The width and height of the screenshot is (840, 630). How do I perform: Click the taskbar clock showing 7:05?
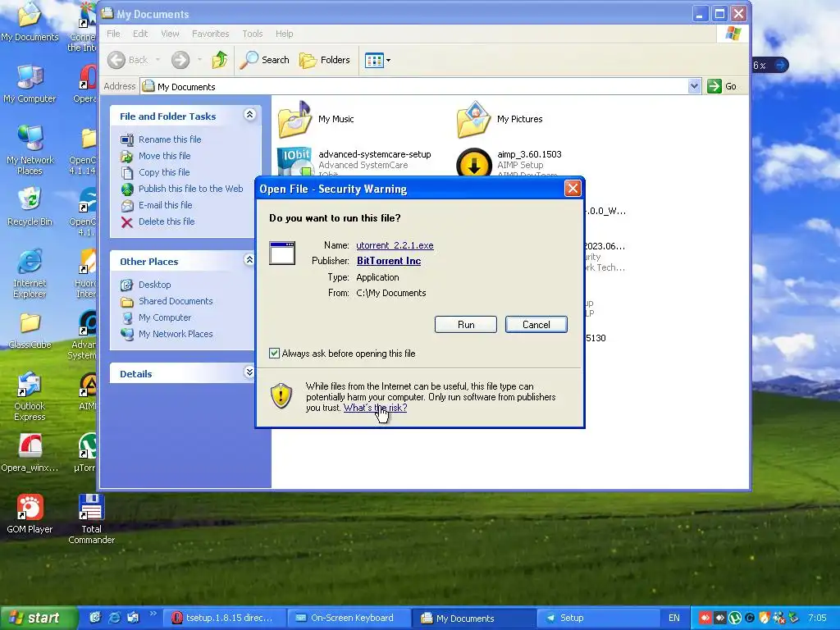click(x=817, y=619)
